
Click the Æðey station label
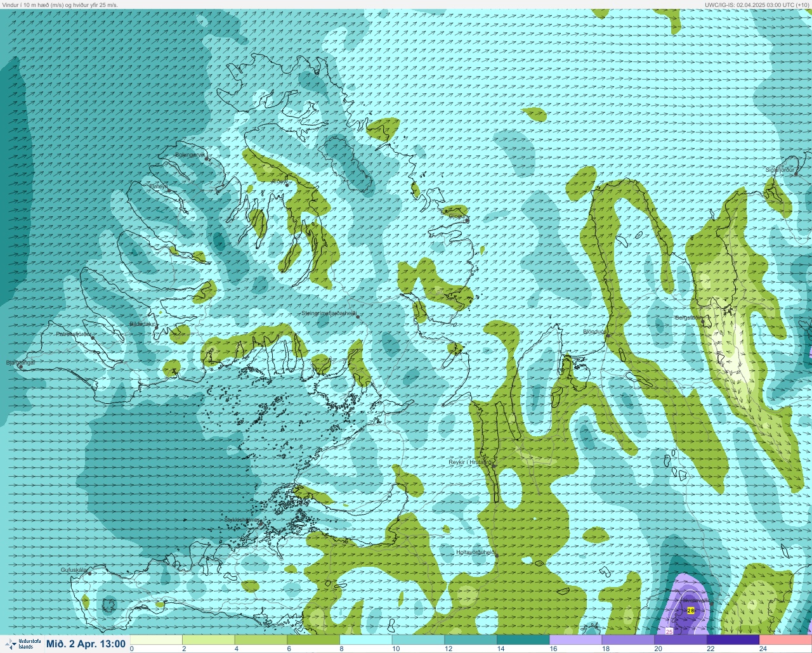coord(279,182)
